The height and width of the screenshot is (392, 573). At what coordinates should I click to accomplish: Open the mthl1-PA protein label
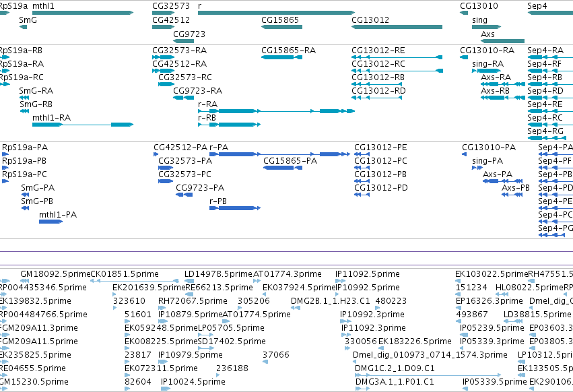coord(58,215)
